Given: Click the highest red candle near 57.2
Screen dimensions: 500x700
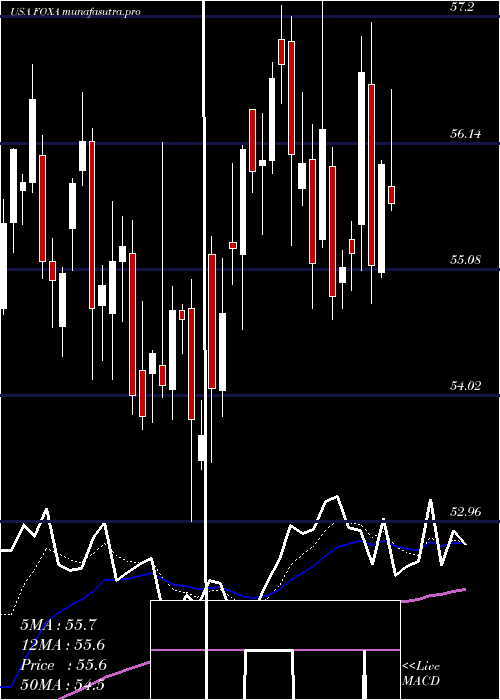Looking at the screenshot, I should click(x=282, y=52).
